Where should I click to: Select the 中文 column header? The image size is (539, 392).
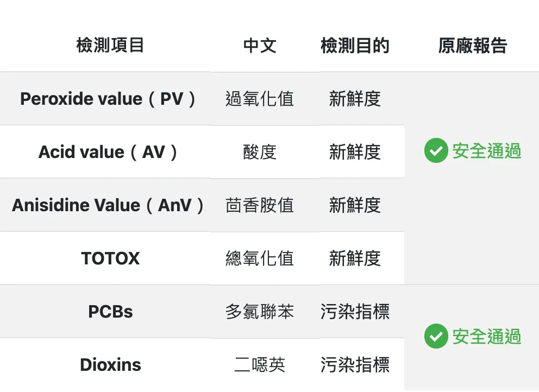[x=260, y=46]
